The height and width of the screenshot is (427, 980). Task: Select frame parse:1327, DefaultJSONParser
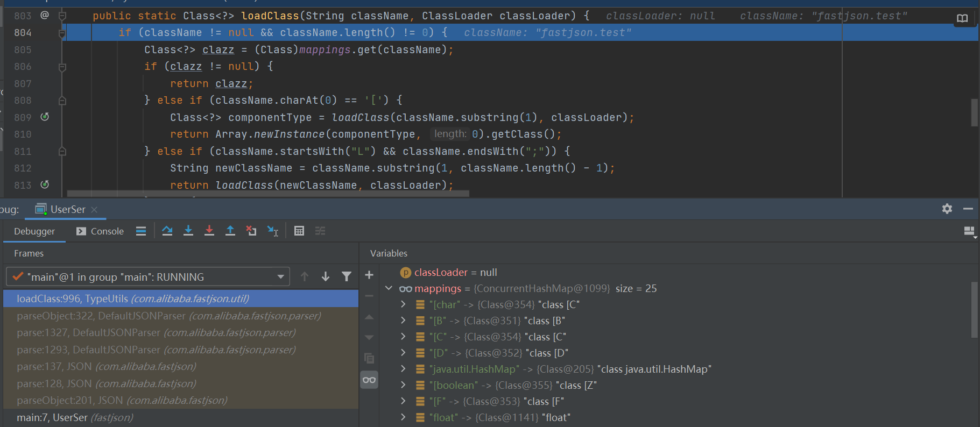point(181,332)
